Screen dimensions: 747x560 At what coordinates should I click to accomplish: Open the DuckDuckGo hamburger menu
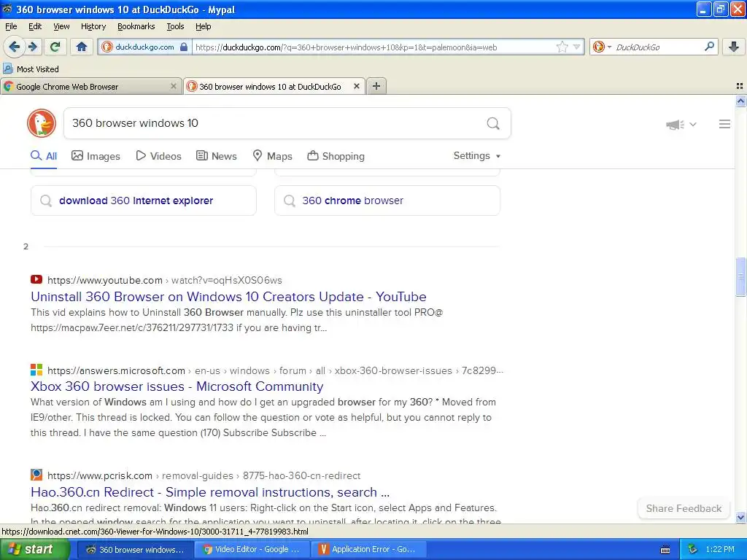pos(724,124)
